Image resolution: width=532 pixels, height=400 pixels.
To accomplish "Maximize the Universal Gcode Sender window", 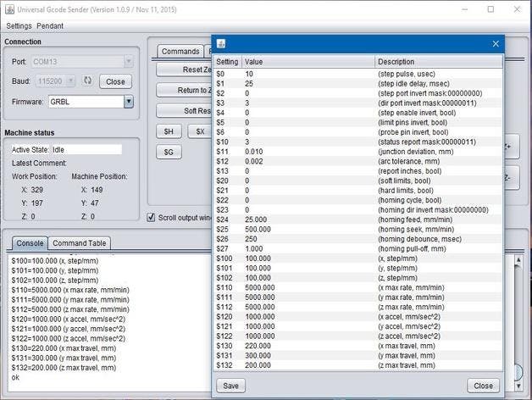I will coord(490,9).
